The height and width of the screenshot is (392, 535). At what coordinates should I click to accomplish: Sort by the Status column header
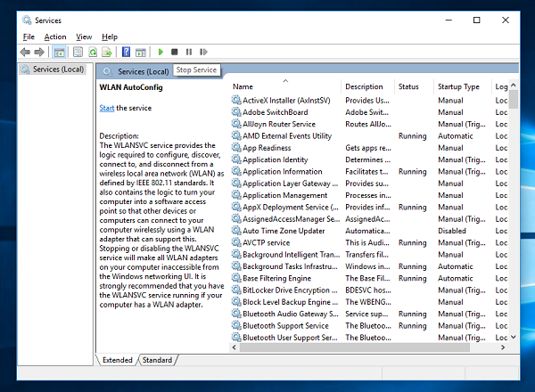pyautogui.click(x=415, y=86)
